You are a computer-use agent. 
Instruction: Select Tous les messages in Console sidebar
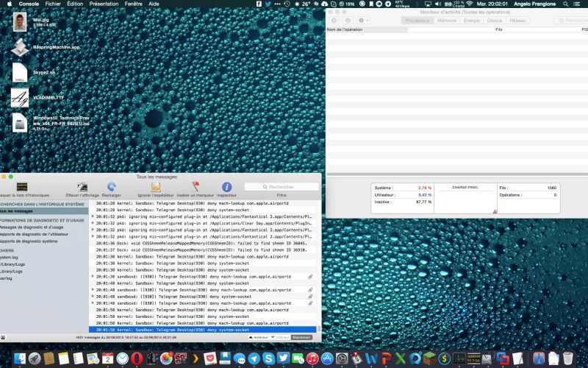point(44,211)
